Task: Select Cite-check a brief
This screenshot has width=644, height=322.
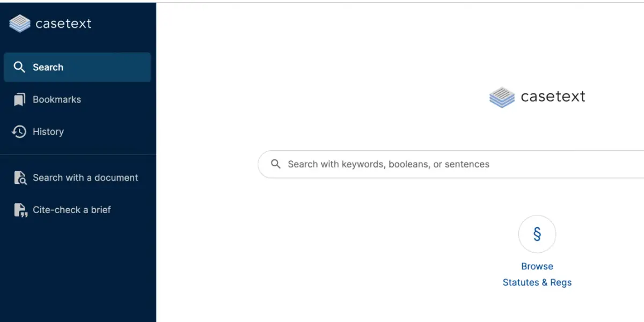Action: (72, 210)
